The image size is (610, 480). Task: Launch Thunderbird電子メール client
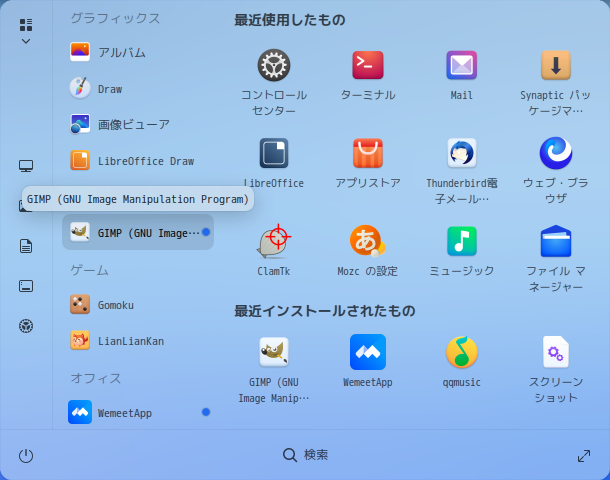point(461,153)
